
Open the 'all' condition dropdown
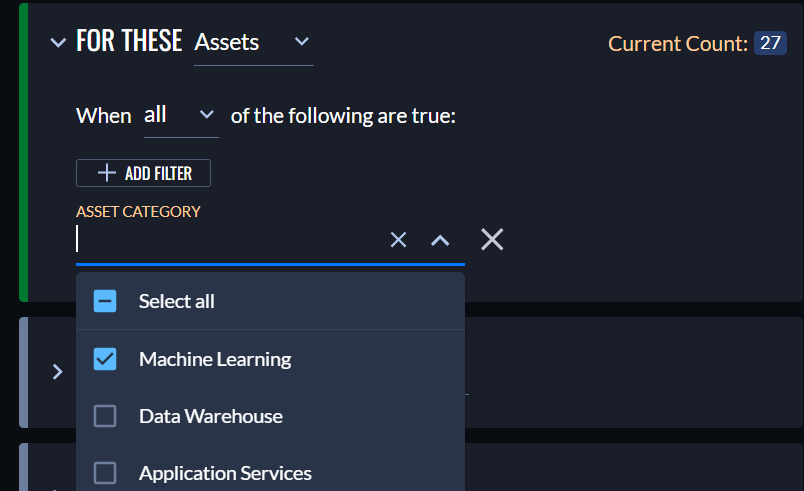click(181, 116)
